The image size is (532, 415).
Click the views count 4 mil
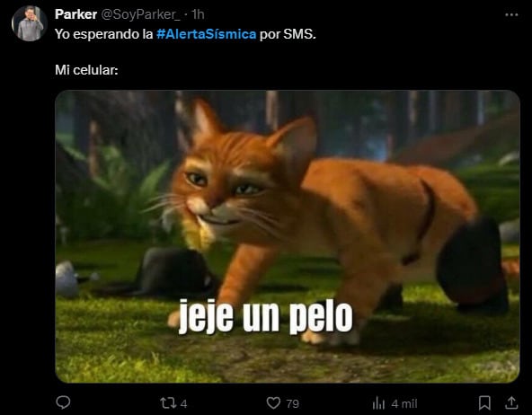403,403
